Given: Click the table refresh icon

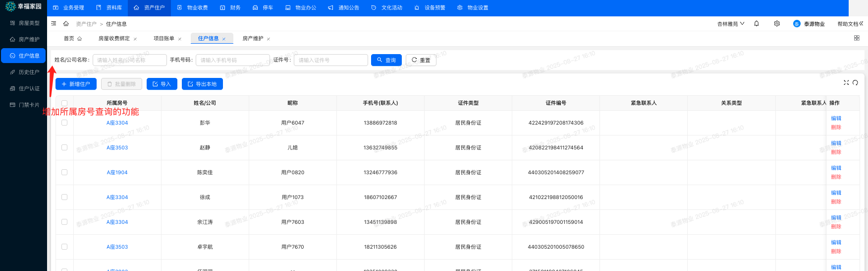Looking at the screenshot, I should coord(855,82).
